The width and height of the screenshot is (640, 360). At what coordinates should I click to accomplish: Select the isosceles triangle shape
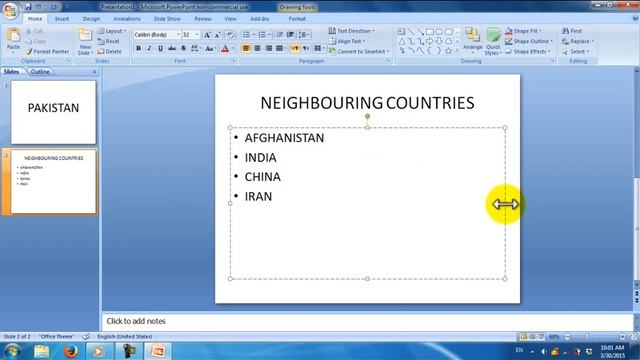coord(402,42)
